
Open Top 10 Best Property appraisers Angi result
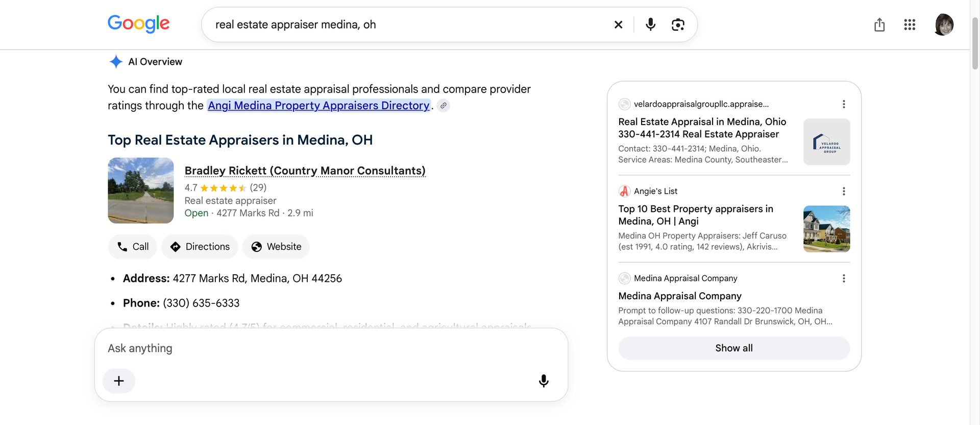696,215
